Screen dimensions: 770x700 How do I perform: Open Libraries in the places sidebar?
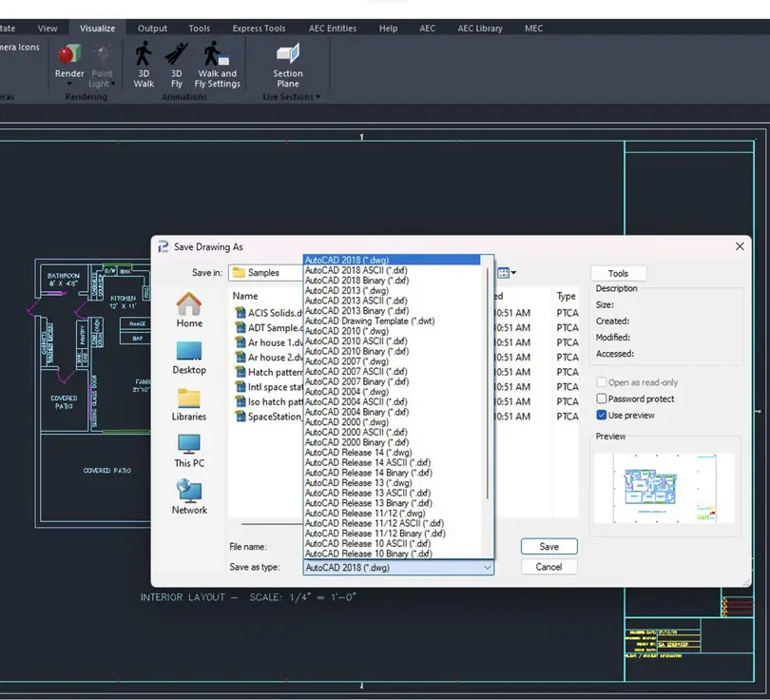189,404
